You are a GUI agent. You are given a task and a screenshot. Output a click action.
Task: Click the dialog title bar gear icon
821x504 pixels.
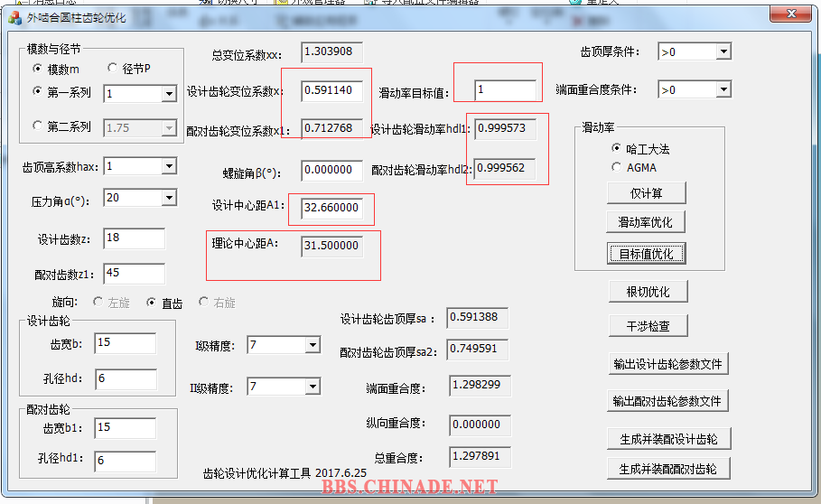(14, 18)
